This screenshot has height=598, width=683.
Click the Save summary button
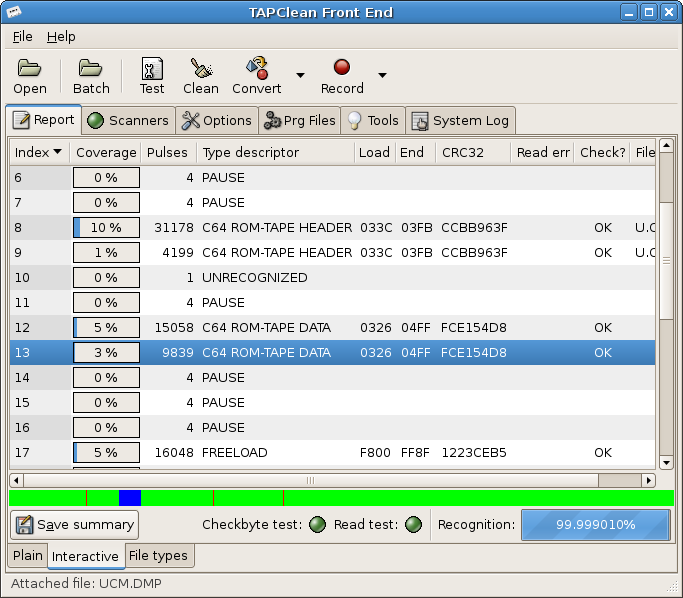point(75,525)
